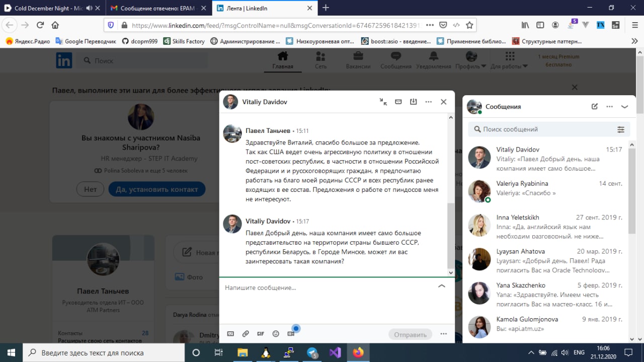Start a video meeting from chat toolbar
This screenshot has height=362, width=644.
[291, 334]
